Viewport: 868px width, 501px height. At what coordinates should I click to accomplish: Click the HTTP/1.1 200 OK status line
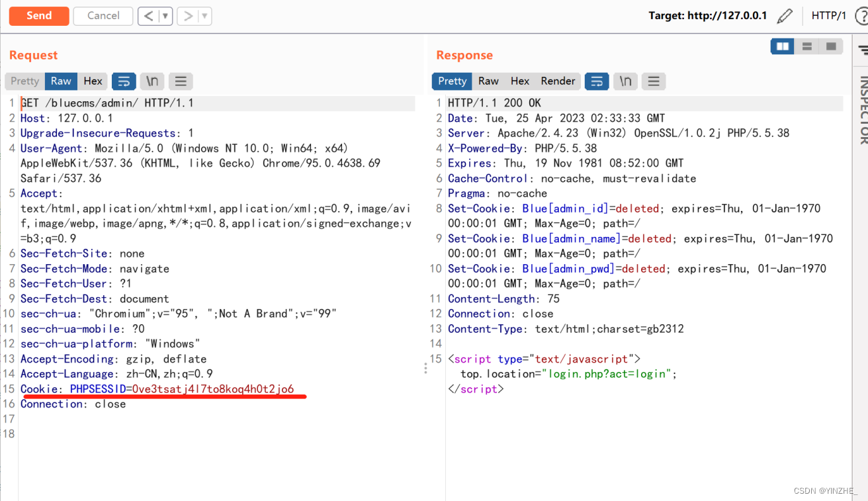494,103
